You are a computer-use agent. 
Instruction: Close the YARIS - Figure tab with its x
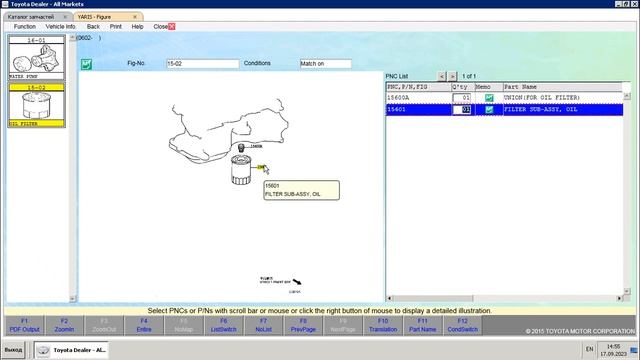tap(135, 17)
